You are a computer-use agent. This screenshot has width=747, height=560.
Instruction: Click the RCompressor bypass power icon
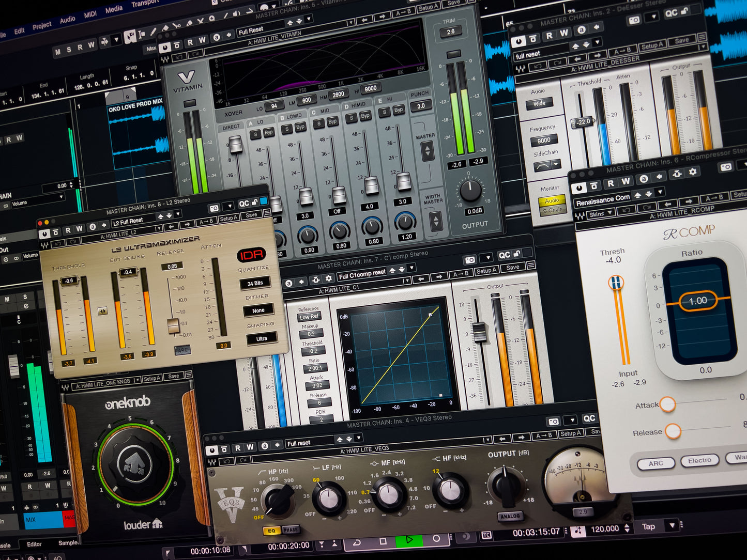point(579,188)
